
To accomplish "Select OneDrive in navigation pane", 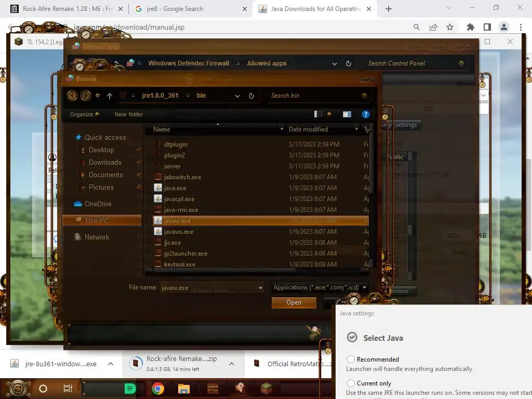I will pos(98,204).
